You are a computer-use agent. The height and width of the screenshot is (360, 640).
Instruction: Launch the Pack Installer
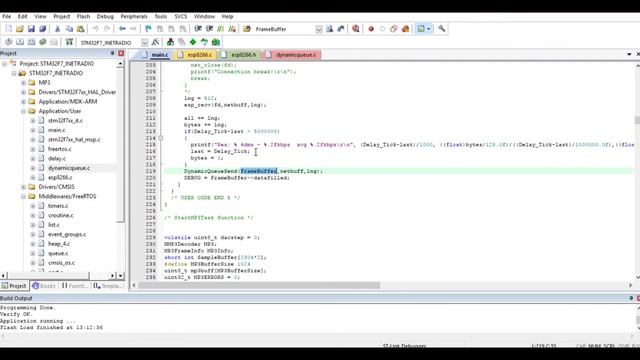(216, 42)
